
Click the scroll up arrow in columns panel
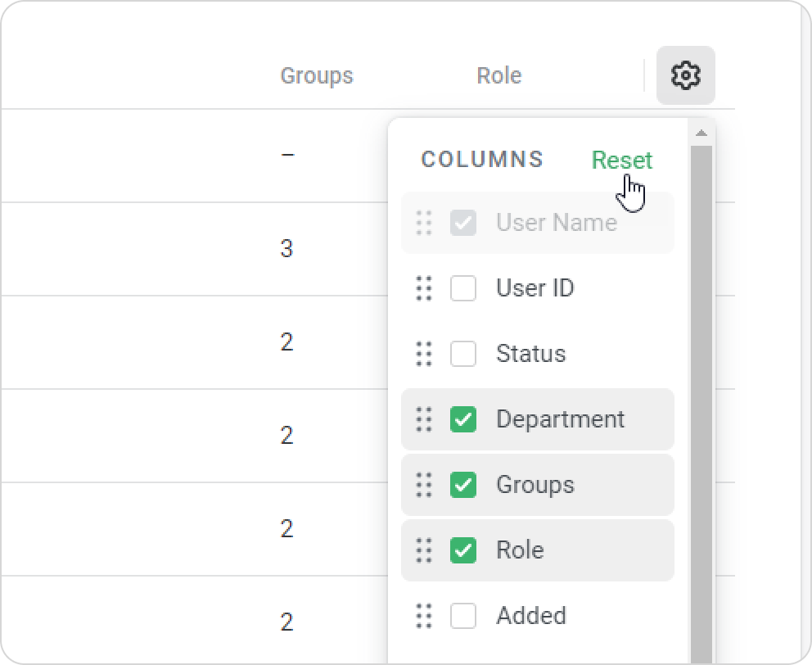coord(701,133)
